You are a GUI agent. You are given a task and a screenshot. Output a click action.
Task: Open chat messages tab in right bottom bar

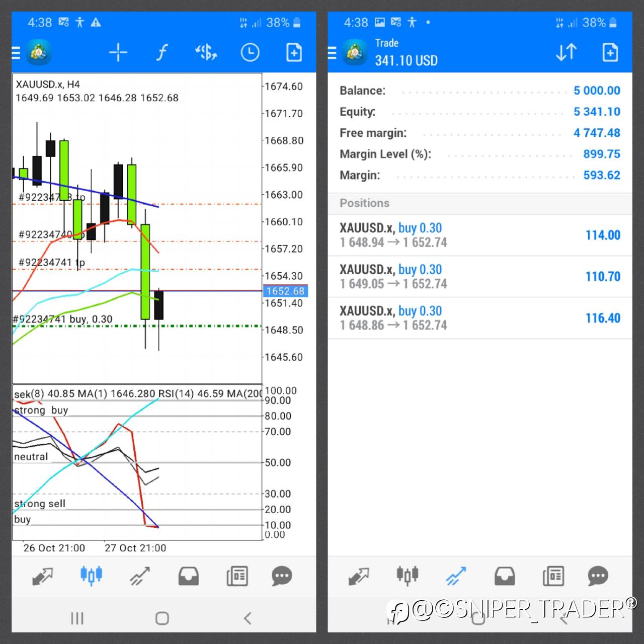click(598, 576)
